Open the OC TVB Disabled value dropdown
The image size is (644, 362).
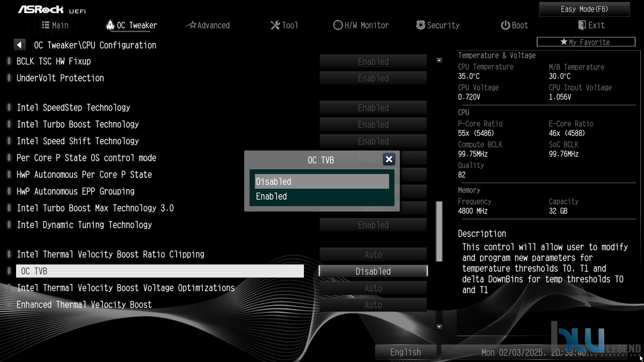[373, 271]
